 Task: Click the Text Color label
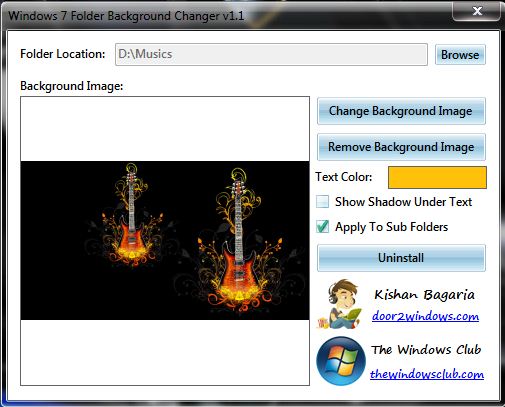click(x=344, y=177)
